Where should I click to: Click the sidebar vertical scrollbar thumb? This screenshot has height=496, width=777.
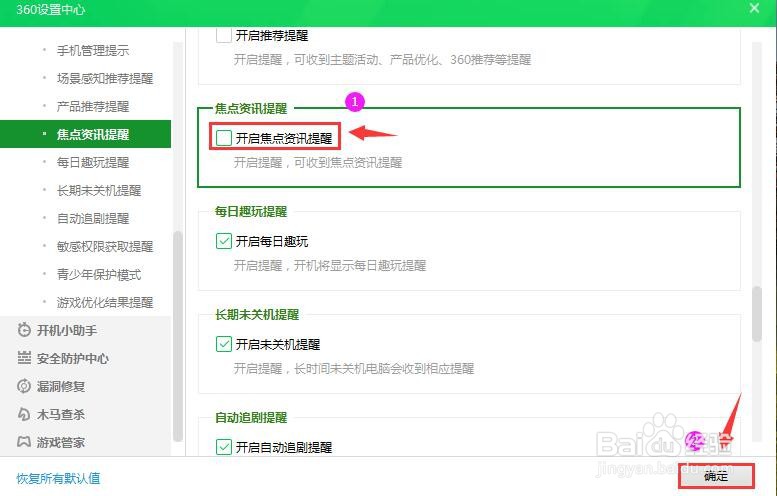click(x=178, y=336)
